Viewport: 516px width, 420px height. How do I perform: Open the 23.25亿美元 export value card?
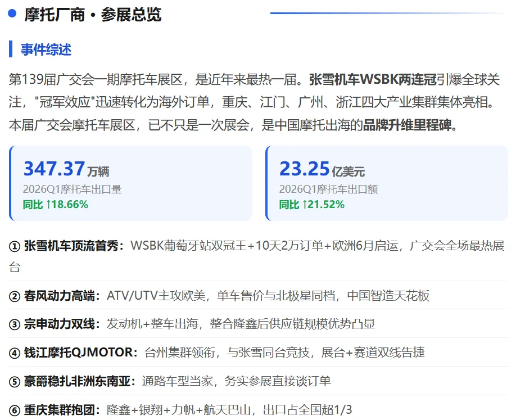pyautogui.click(x=387, y=183)
